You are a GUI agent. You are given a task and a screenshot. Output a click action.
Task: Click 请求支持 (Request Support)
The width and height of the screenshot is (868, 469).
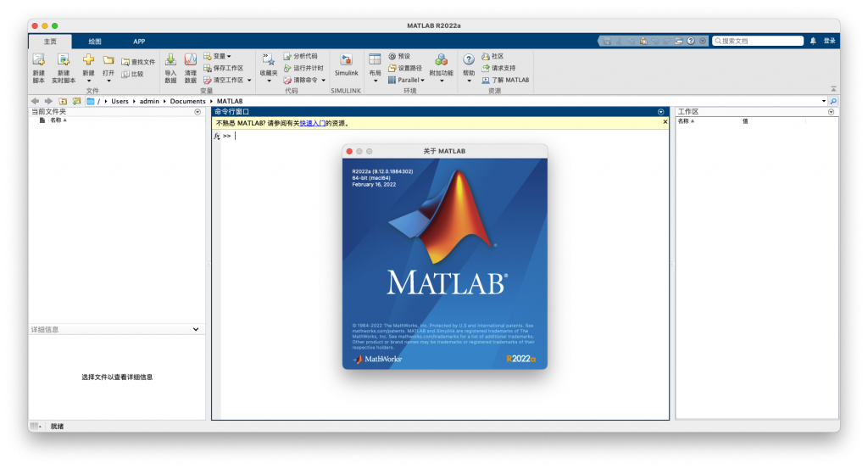[498, 68]
